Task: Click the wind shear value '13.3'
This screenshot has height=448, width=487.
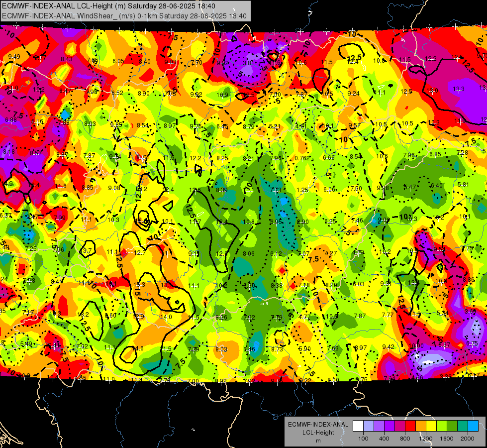Action: [459, 89]
